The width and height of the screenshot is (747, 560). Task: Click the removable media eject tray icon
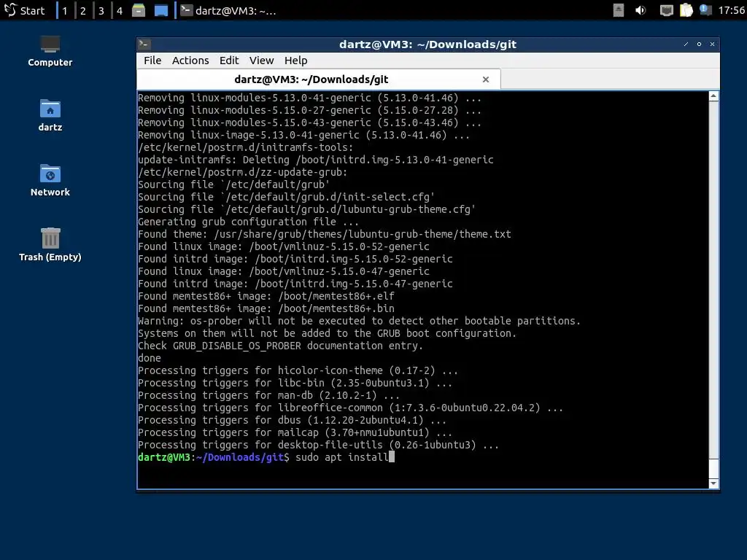click(x=619, y=10)
